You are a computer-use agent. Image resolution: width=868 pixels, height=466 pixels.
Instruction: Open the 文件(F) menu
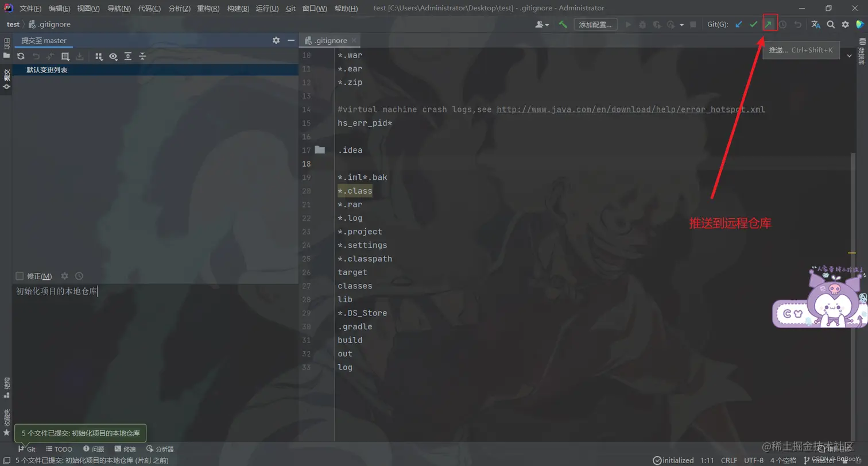(30, 9)
